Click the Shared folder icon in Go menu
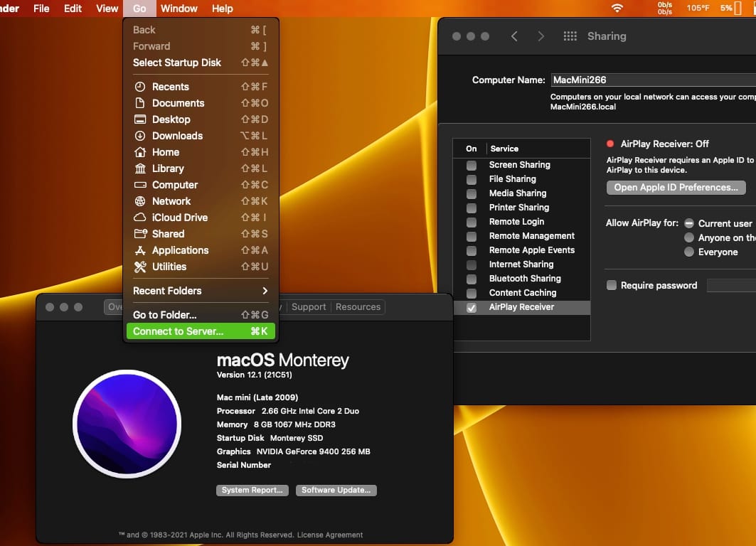This screenshot has height=546, width=756. (140, 234)
